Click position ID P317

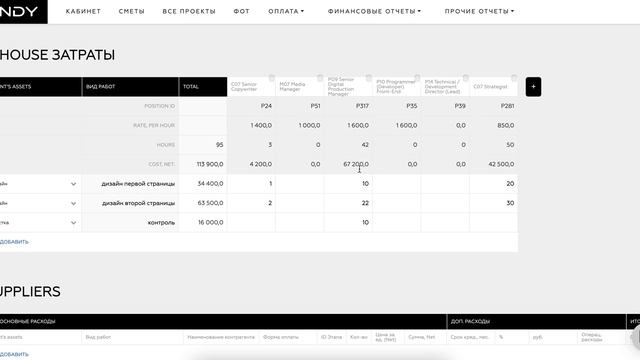coord(362,106)
